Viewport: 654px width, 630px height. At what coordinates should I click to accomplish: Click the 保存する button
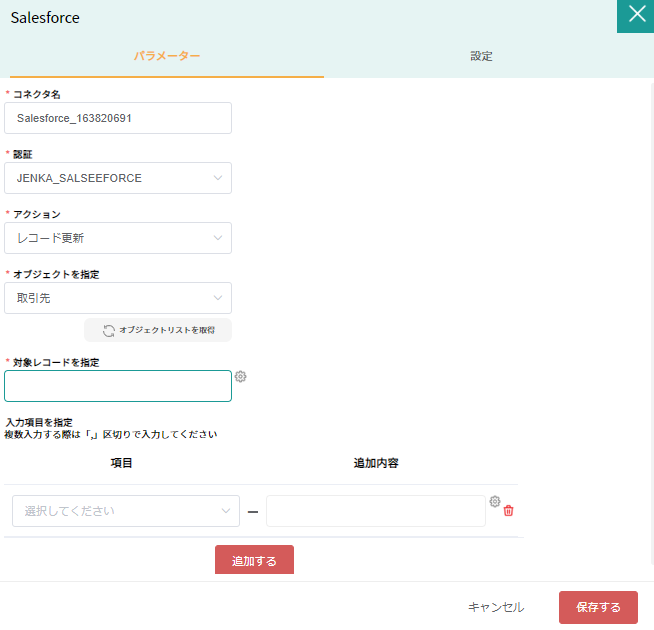[x=599, y=607]
